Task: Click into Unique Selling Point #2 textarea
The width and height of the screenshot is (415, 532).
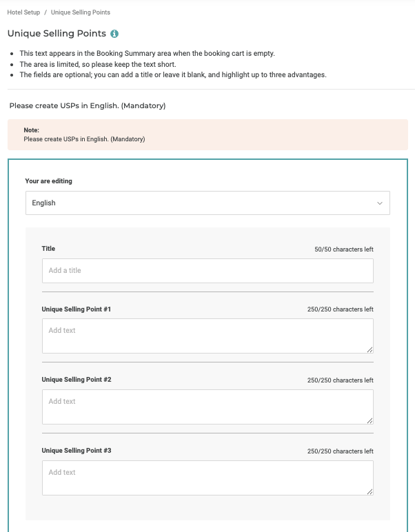Action: click(x=207, y=407)
